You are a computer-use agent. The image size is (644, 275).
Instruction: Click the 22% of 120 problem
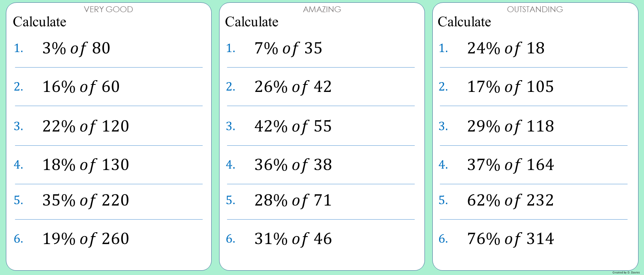coord(86,126)
